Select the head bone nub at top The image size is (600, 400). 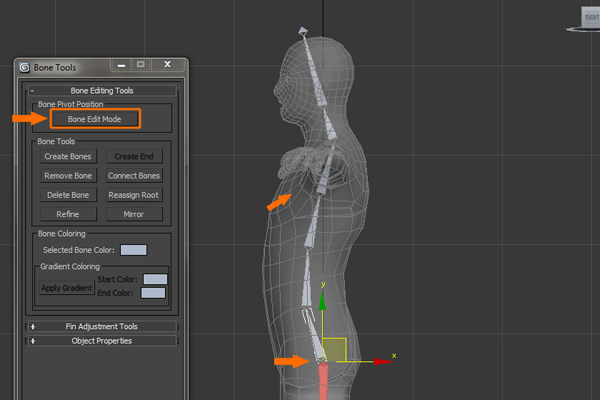[x=303, y=31]
